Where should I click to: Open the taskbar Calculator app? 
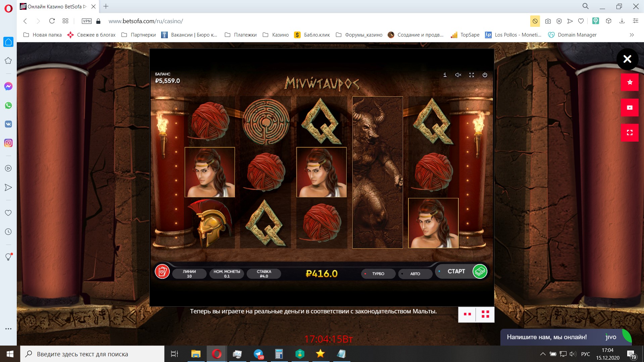(279, 354)
